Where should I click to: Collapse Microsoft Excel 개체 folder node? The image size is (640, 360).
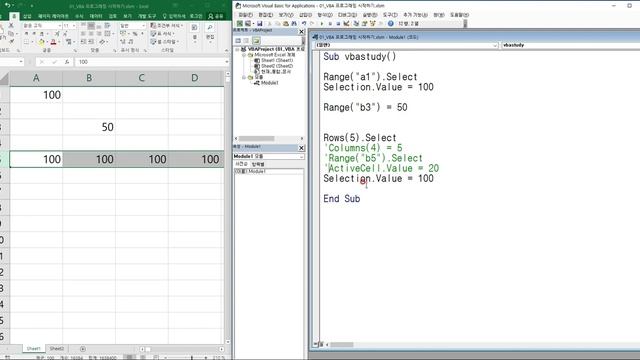tap(244, 55)
